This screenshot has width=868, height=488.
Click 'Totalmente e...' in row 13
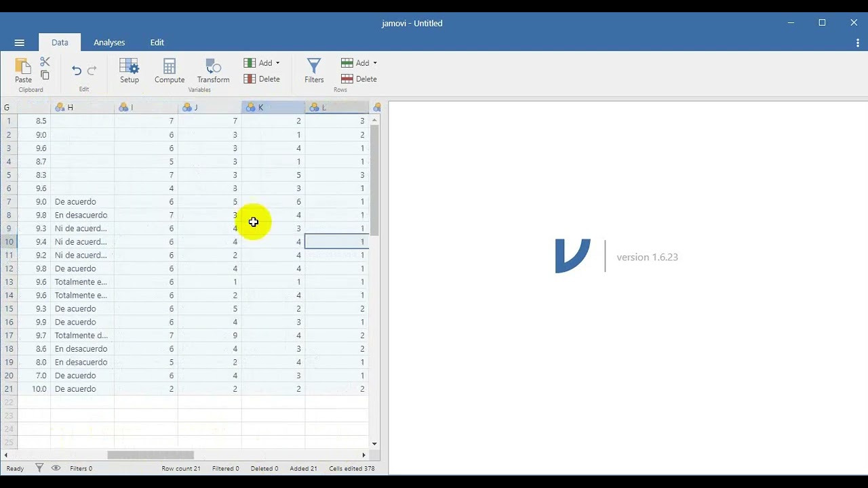tap(82, 281)
